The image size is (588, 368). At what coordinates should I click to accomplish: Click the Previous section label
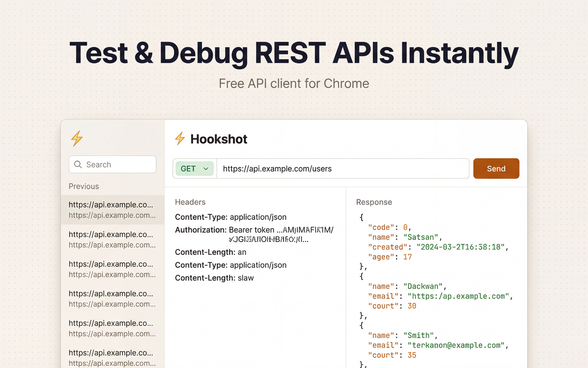(84, 186)
